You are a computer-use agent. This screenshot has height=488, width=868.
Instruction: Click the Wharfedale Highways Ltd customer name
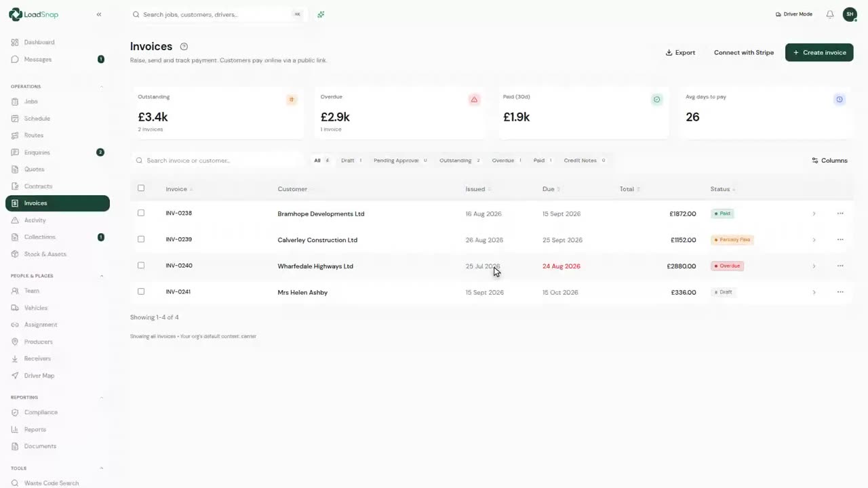pyautogui.click(x=315, y=266)
